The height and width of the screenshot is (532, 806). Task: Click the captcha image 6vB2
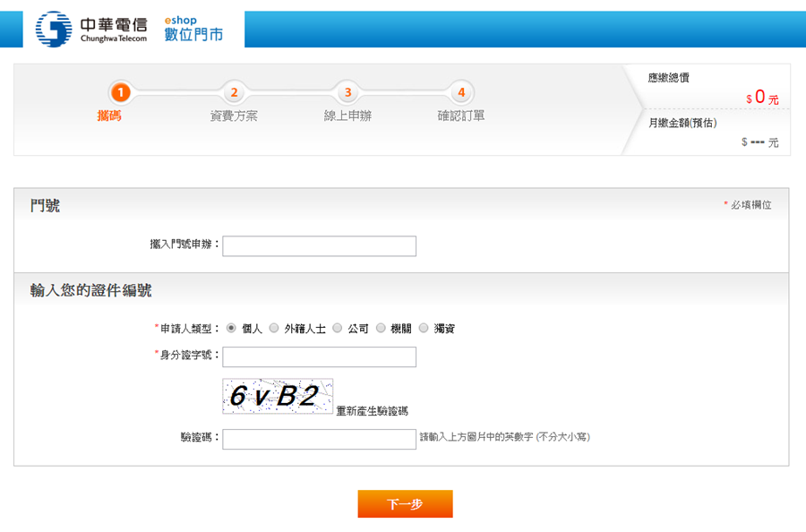point(278,396)
